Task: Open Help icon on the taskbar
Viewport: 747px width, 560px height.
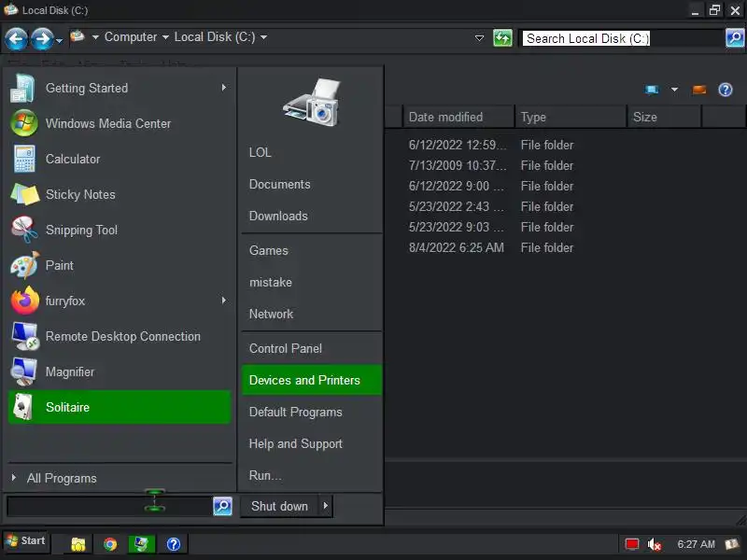Action: pos(174,544)
